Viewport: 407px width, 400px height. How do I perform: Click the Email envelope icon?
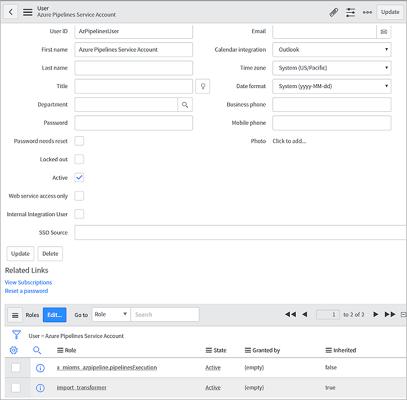pos(384,32)
